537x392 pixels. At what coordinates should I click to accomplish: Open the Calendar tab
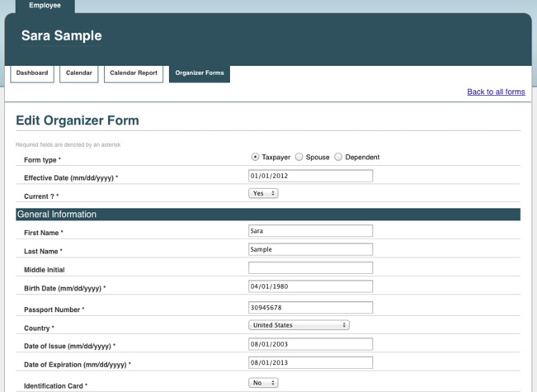click(79, 73)
